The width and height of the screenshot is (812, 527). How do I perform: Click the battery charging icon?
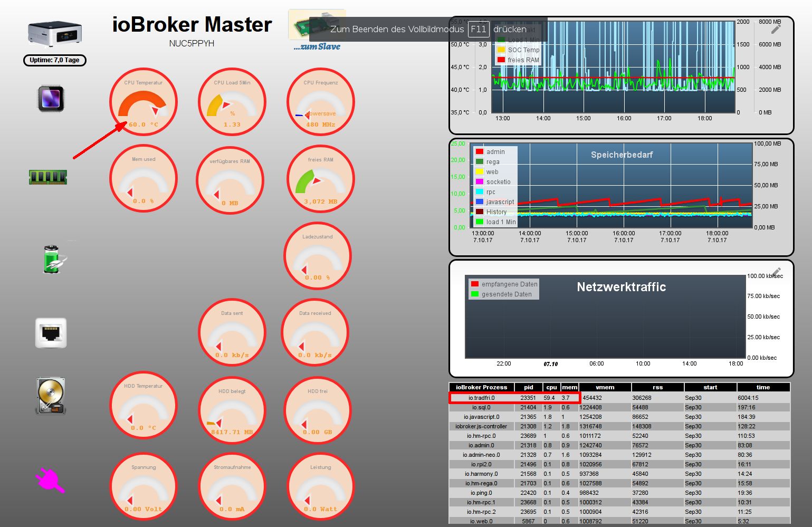(x=54, y=259)
